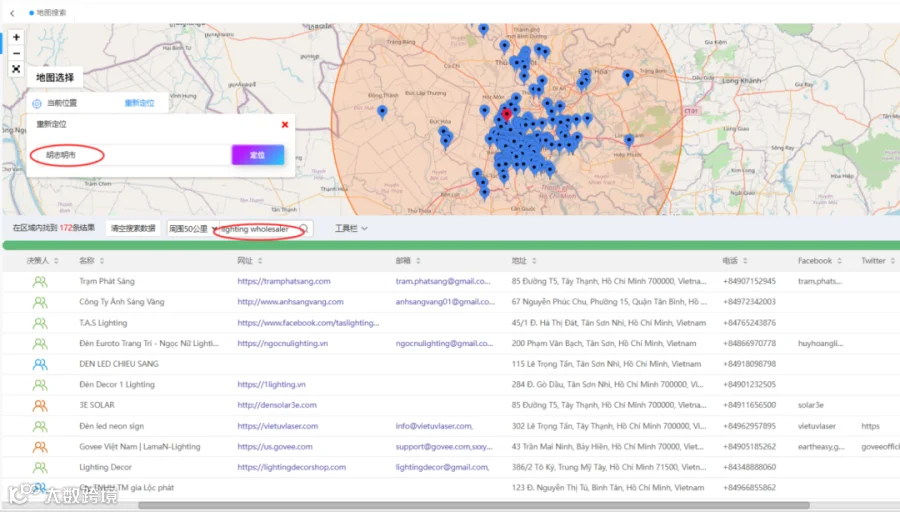
Task: Expand the 工具栏 dropdown
Action: pos(351,228)
